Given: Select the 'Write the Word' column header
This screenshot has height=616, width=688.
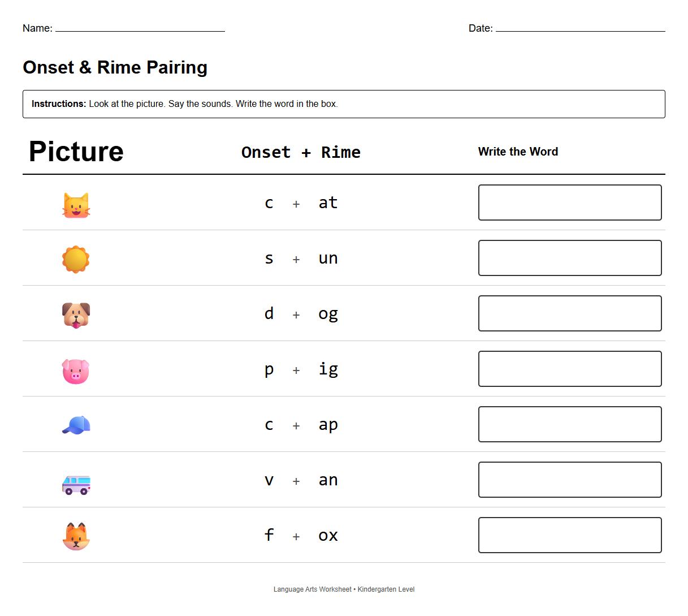Looking at the screenshot, I should click(518, 152).
